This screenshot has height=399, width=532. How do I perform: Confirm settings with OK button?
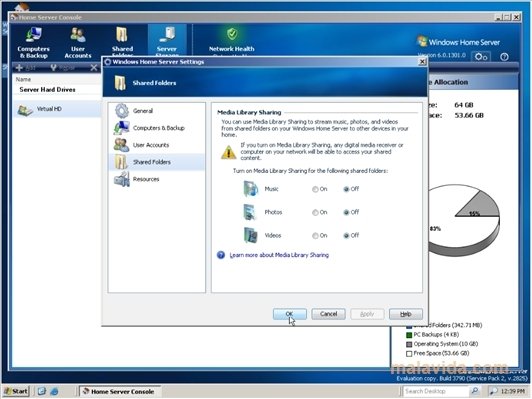coord(290,314)
